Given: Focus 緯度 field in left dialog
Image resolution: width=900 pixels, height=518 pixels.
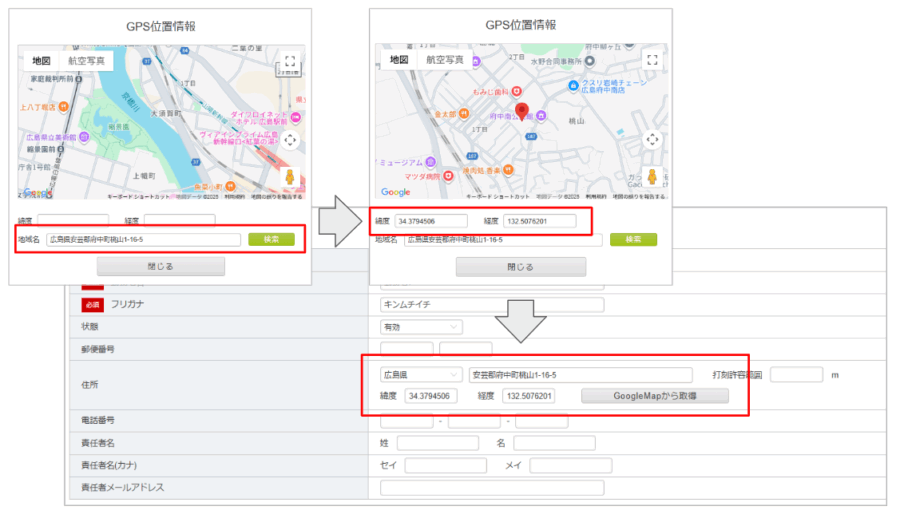Looking at the screenshot, I should click(73, 220).
